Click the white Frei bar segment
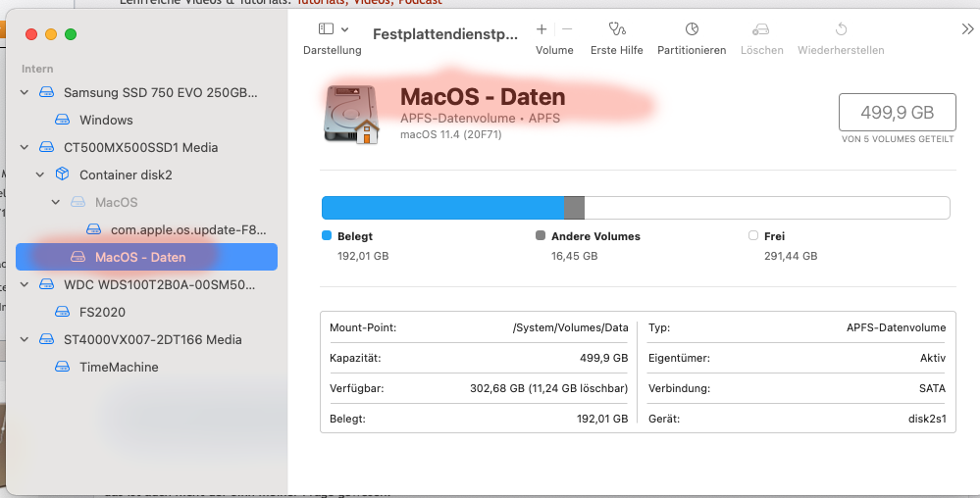980x498 pixels. click(x=767, y=208)
